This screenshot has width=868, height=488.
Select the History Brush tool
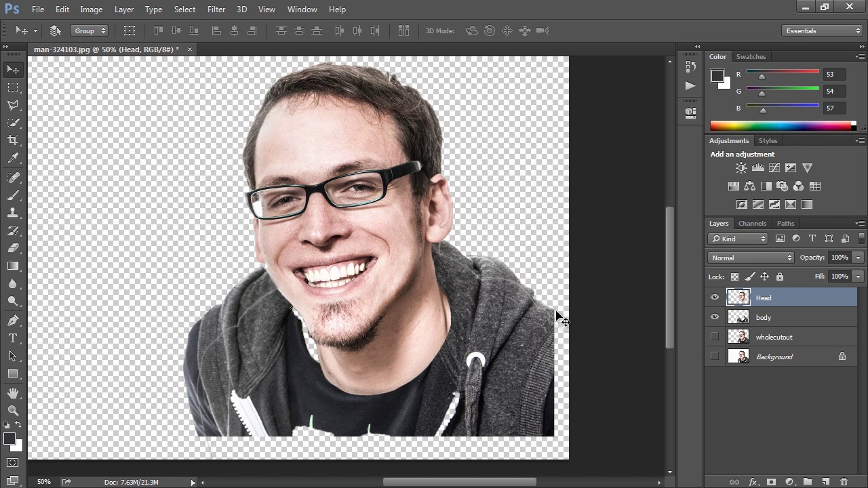coord(13,230)
